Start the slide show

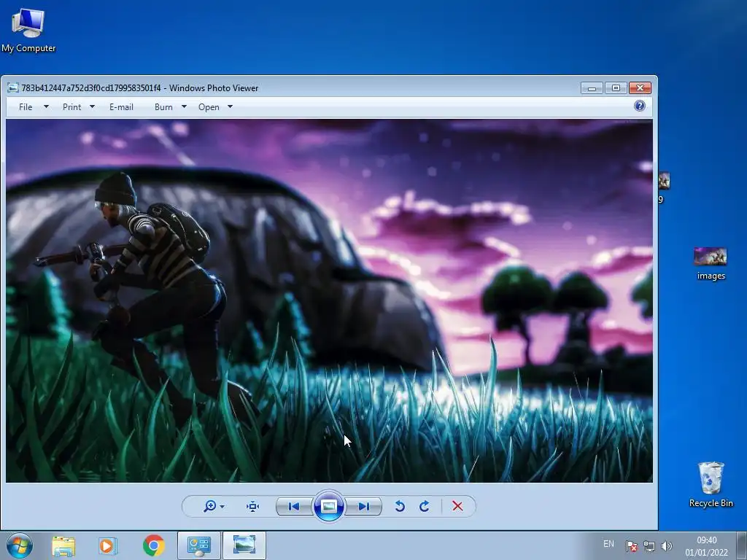[329, 506]
